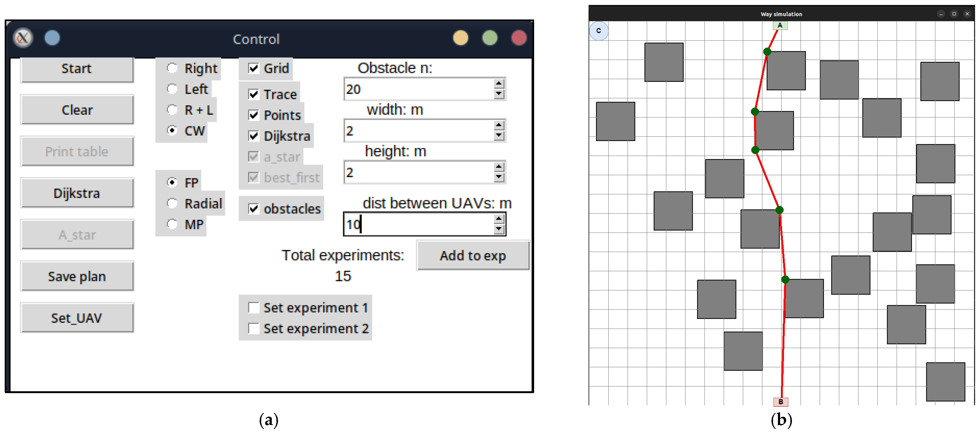
Task: Select the Radial radio option
Action: pyautogui.click(x=172, y=203)
